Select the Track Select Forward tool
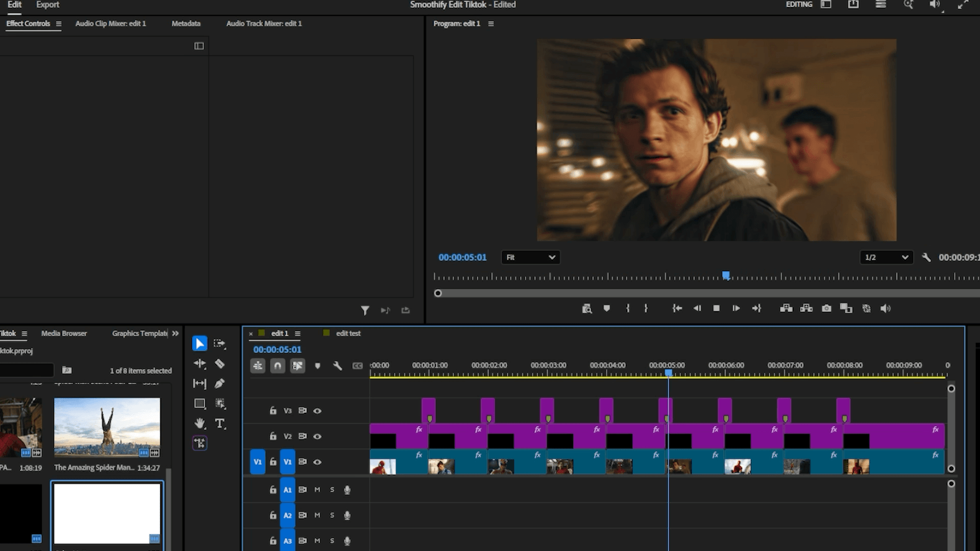Screen dimensions: 980x551 tap(219, 344)
